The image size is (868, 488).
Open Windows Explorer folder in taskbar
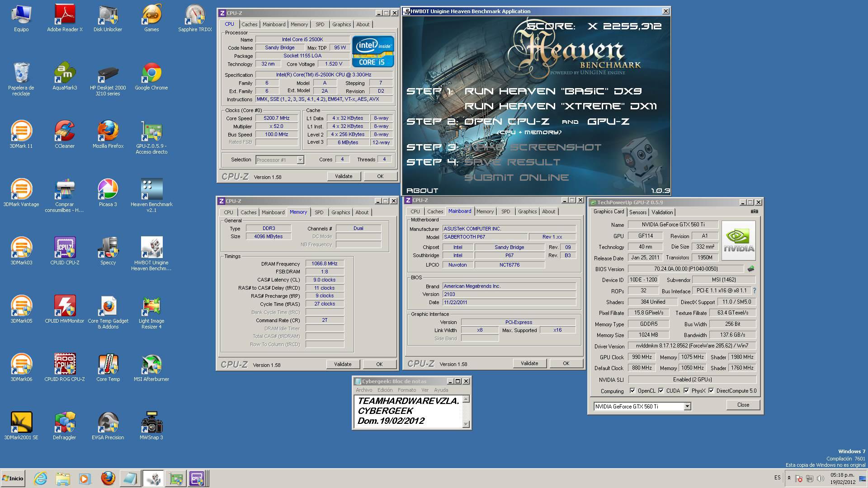coord(63,479)
